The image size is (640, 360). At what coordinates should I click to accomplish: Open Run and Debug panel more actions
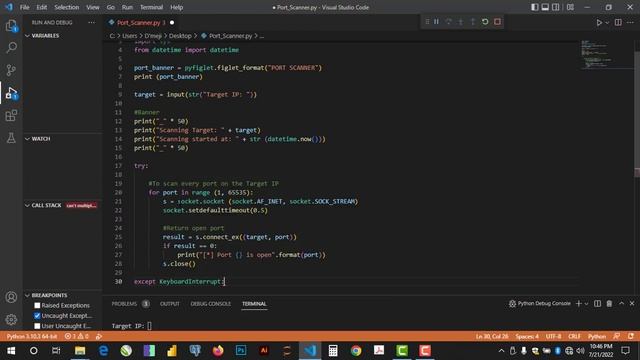pyautogui.click(x=91, y=22)
